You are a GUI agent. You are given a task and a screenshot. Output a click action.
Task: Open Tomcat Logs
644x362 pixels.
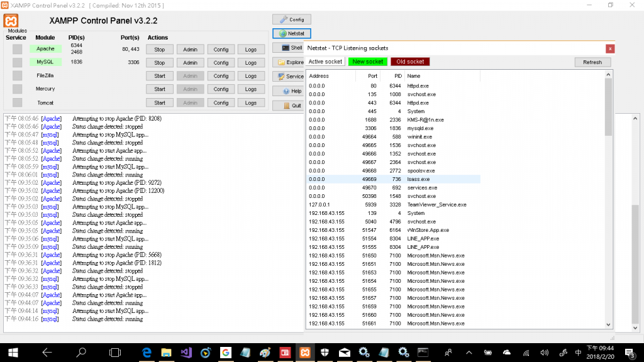[251, 103]
